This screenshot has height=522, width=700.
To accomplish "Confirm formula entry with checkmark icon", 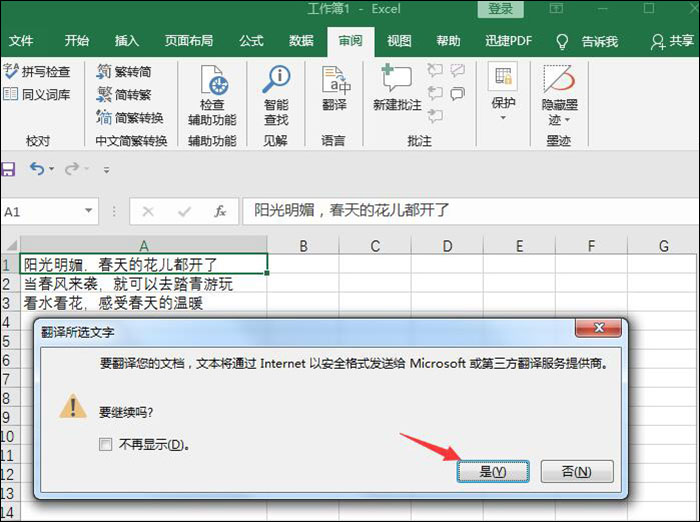I will click(x=184, y=211).
